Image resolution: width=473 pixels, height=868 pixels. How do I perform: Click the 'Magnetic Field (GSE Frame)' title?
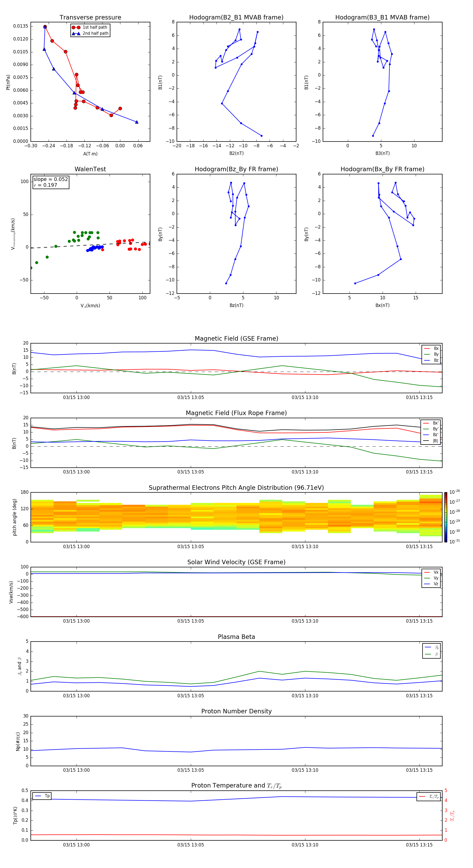click(236, 339)
